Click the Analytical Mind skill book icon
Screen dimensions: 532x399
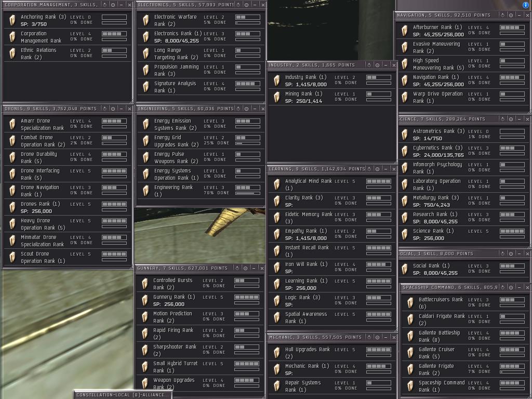point(277,184)
